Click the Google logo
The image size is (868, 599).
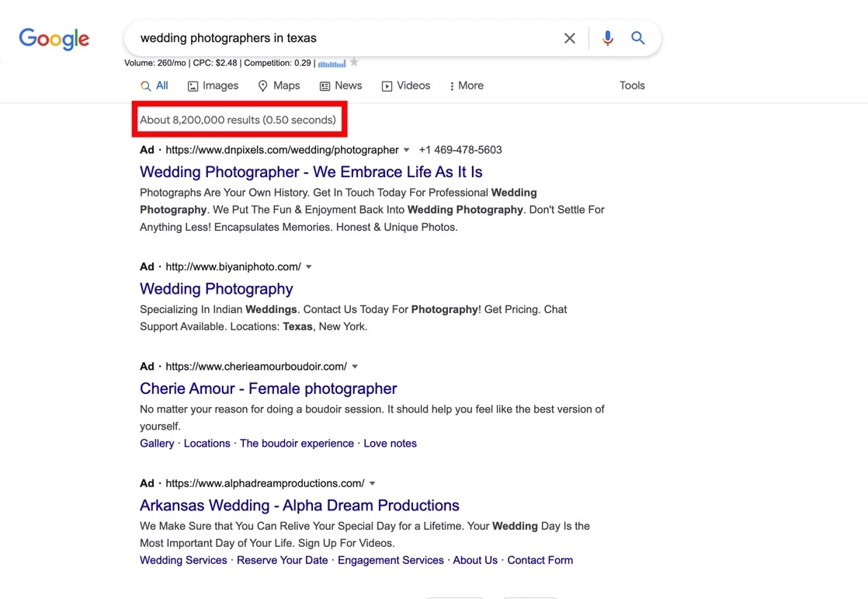pos(54,39)
